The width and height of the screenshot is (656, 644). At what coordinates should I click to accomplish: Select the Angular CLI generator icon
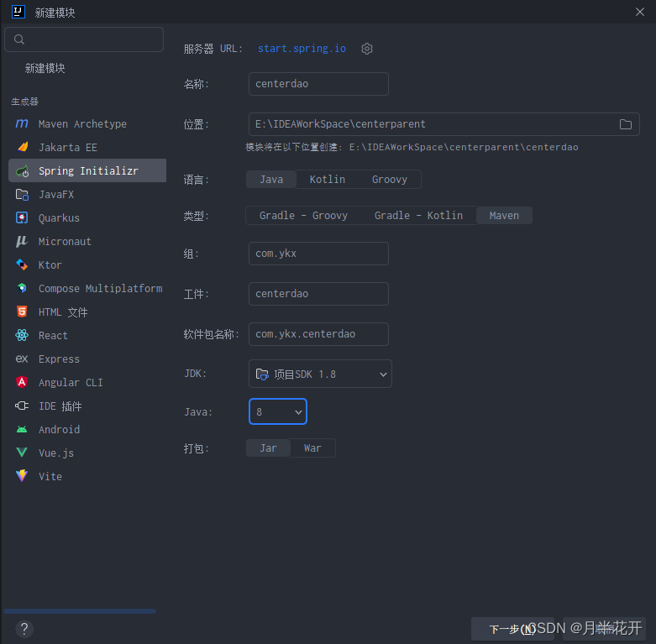coord(22,383)
